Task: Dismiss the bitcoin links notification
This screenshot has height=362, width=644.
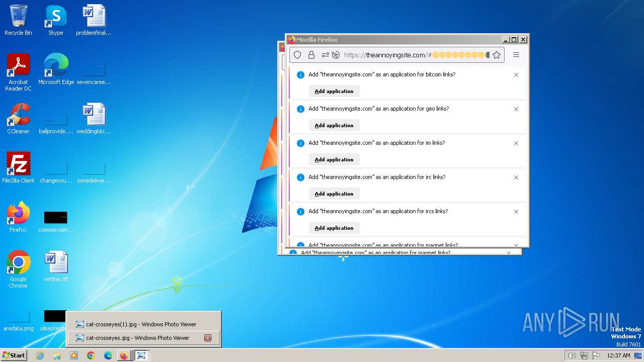Action: [x=516, y=75]
